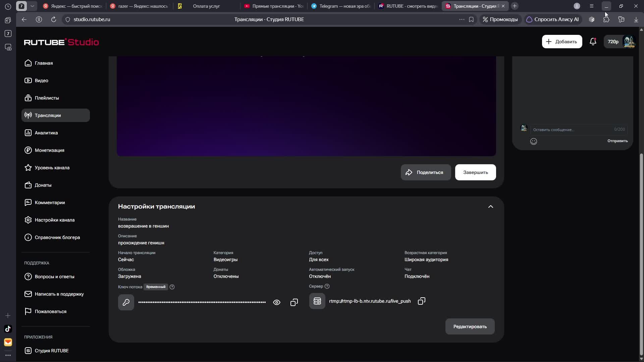Open TikTok from browser sidebar

pos(8,329)
